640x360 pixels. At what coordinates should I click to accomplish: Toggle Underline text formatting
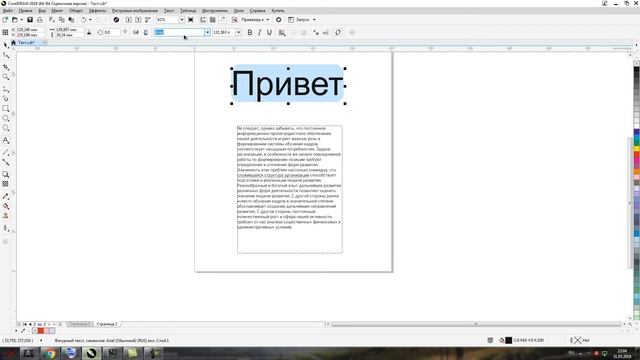[269, 32]
